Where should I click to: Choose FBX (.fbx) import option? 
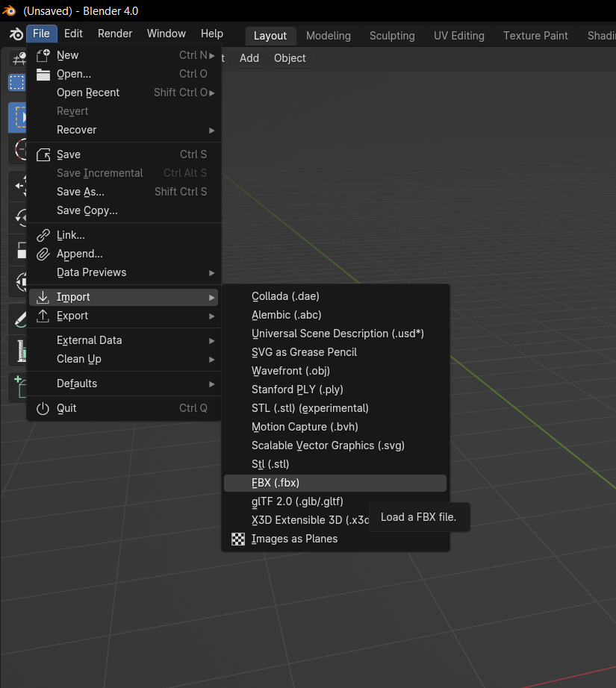276,483
